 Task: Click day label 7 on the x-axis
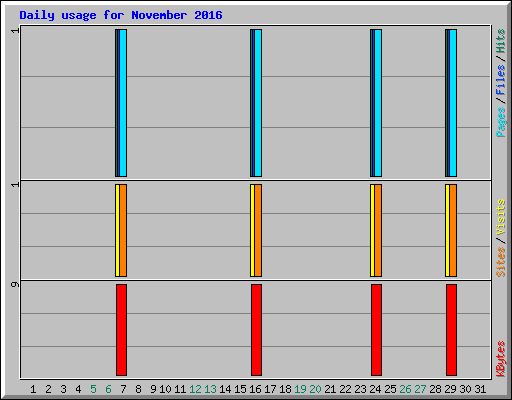tap(123, 389)
